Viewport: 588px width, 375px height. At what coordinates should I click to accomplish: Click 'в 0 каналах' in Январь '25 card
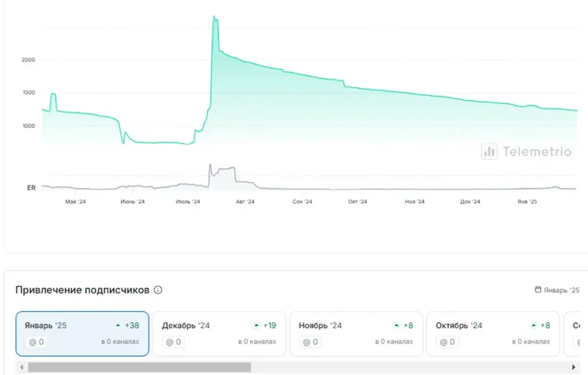pos(120,342)
